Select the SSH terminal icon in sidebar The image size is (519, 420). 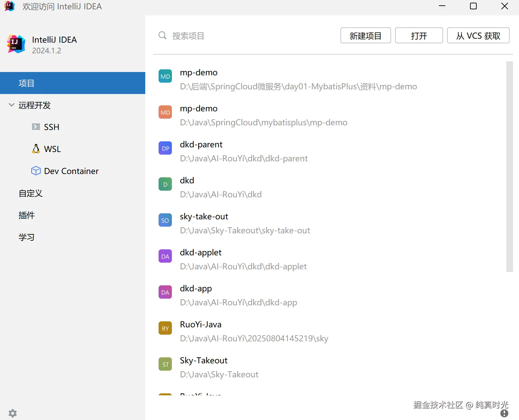pyautogui.click(x=36, y=127)
